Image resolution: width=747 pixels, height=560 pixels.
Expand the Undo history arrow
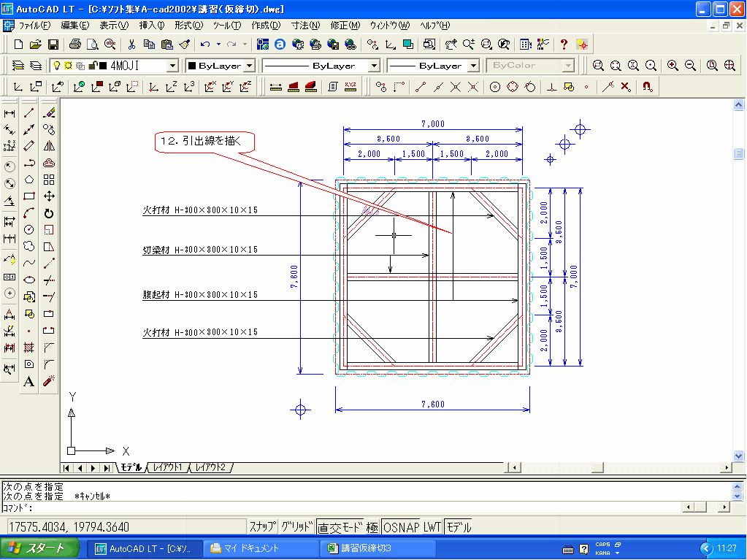[218, 45]
